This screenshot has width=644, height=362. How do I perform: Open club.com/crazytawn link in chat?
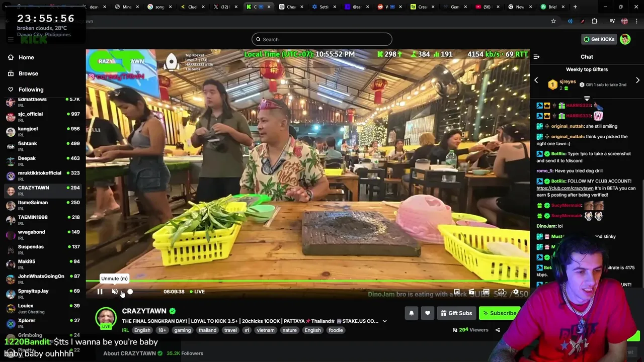[565, 188]
